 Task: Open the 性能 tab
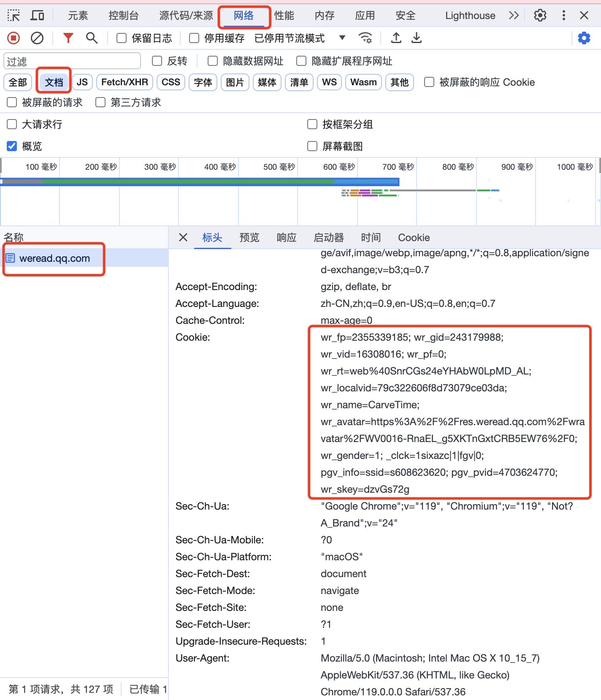coord(284,16)
